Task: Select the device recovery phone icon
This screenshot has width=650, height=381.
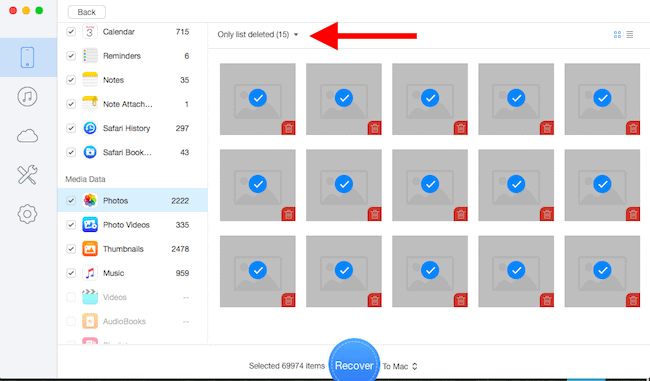Action: tap(27, 57)
